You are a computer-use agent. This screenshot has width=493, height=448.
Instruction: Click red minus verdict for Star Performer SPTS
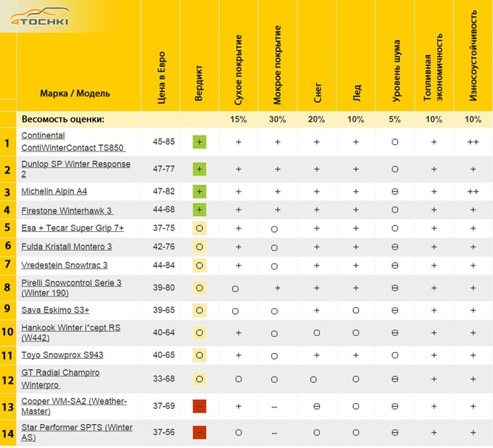point(199,433)
